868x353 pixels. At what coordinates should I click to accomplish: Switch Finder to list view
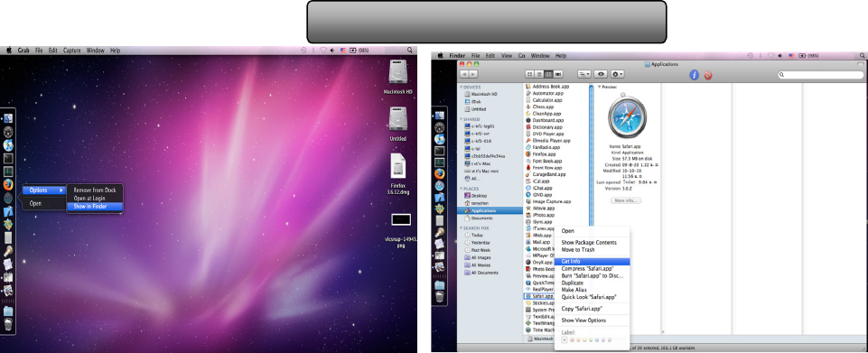point(538,74)
